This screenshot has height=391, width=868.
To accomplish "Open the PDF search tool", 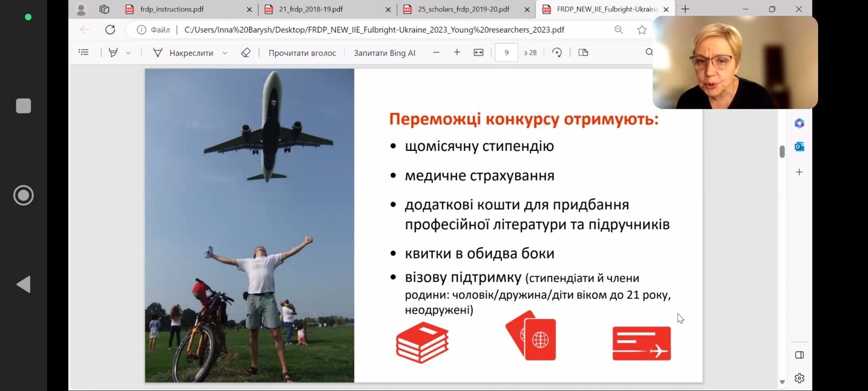I will pos(649,52).
